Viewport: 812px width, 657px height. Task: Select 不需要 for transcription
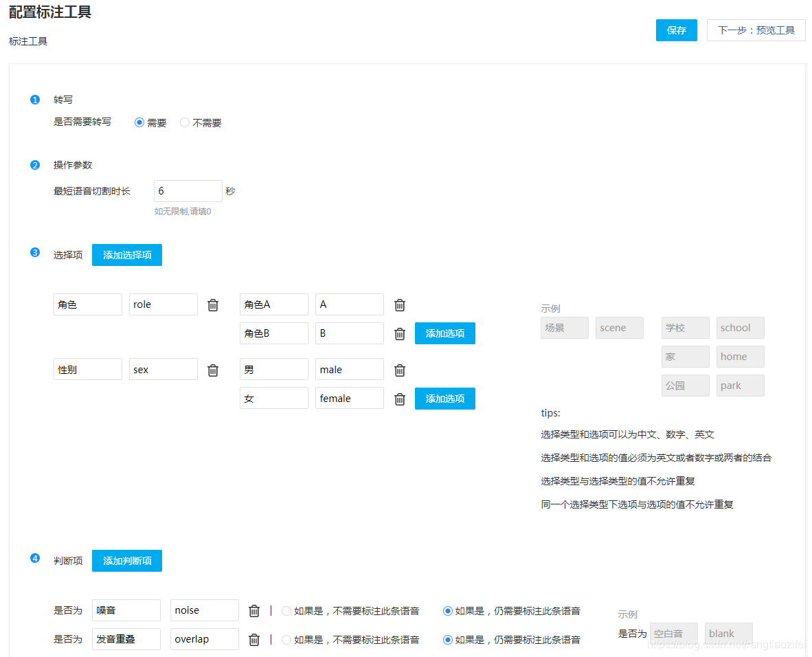(184, 123)
